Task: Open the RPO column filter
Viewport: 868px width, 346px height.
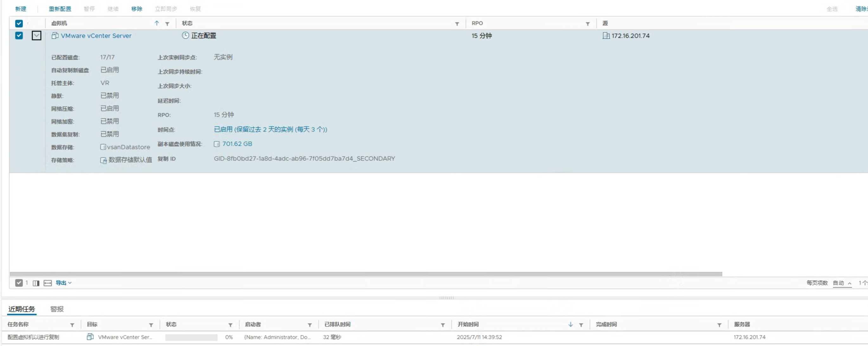Action: pyautogui.click(x=587, y=23)
